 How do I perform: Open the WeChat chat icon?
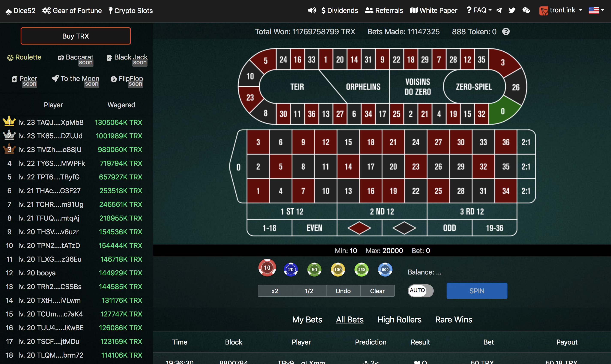coord(526,10)
